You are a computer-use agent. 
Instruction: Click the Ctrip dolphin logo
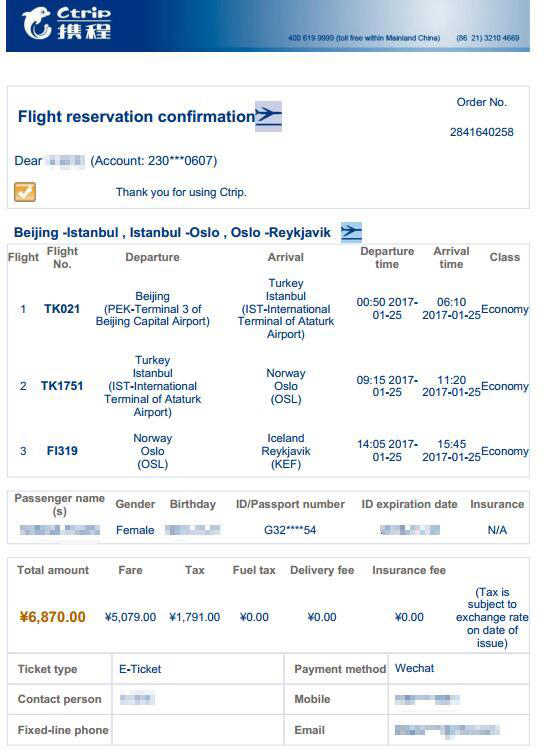(x=36, y=22)
